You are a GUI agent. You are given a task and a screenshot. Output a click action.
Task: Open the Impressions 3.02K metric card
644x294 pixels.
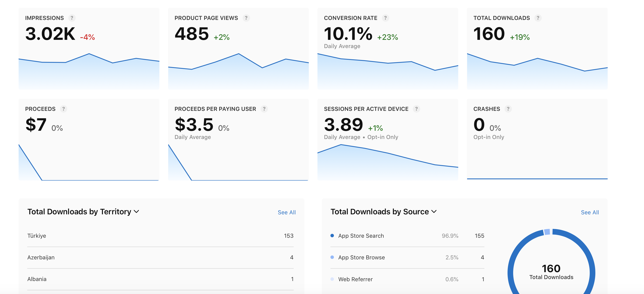89,48
